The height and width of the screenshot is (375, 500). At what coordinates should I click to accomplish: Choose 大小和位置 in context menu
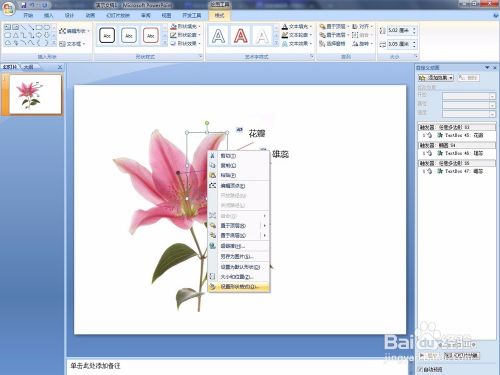tap(238, 277)
